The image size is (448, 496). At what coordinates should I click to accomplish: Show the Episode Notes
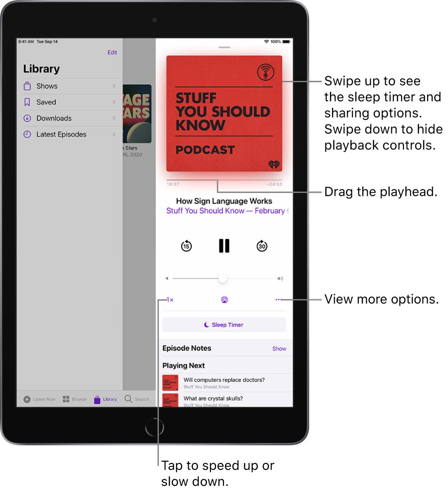279,349
